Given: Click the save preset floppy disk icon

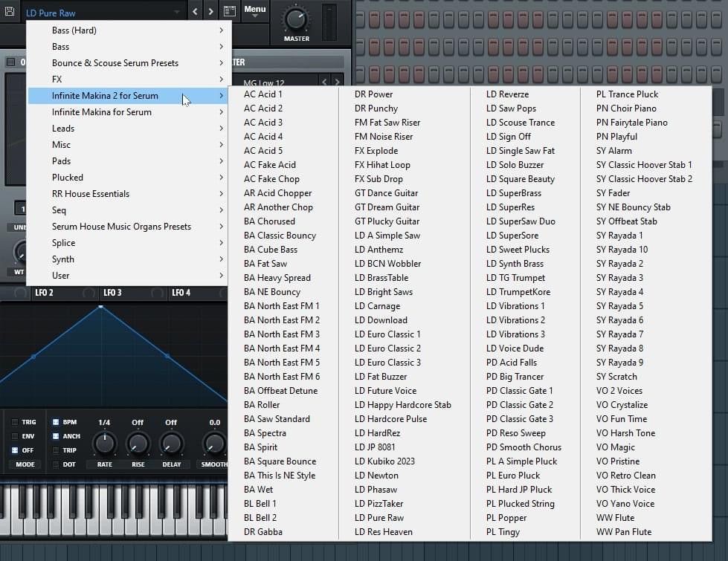Looking at the screenshot, I should coord(10,12).
